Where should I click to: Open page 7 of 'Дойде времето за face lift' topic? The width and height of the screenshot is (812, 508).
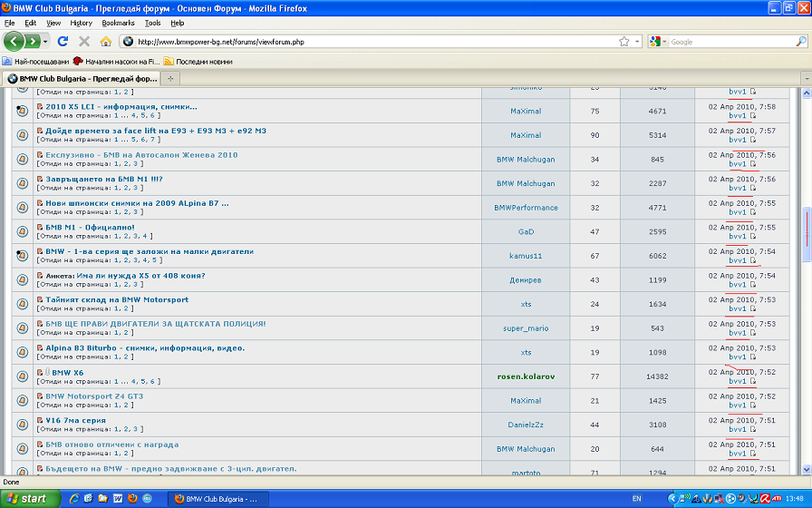152,140
